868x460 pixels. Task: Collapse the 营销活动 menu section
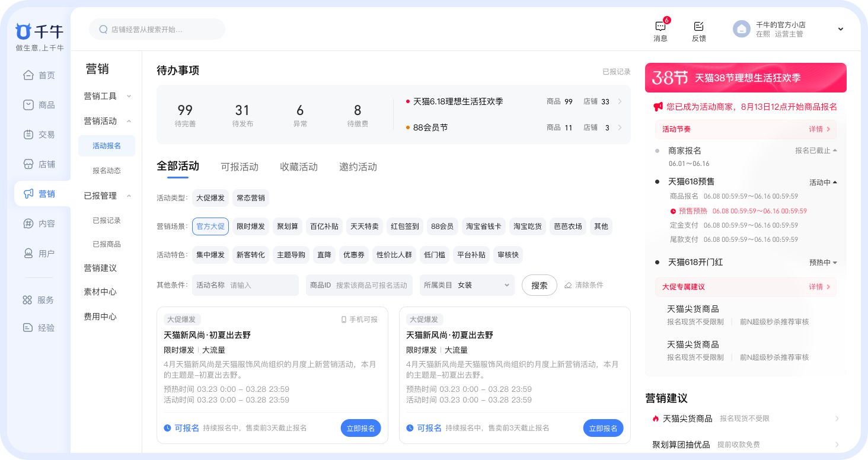coord(129,121)
